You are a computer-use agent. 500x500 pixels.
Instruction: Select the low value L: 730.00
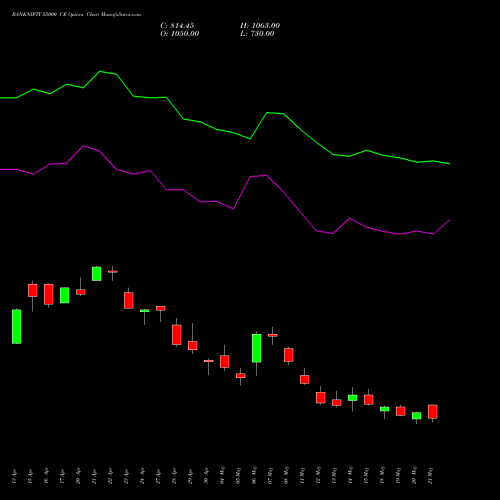(x=257, y=34)
